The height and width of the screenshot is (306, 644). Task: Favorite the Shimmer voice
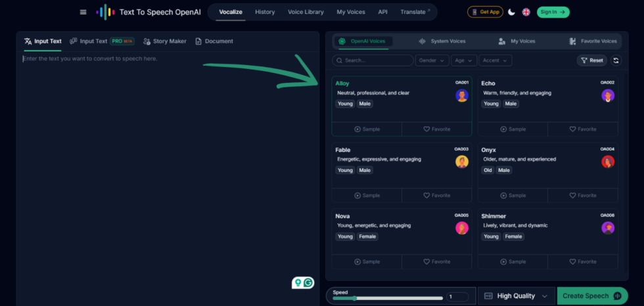pos(583,261)
